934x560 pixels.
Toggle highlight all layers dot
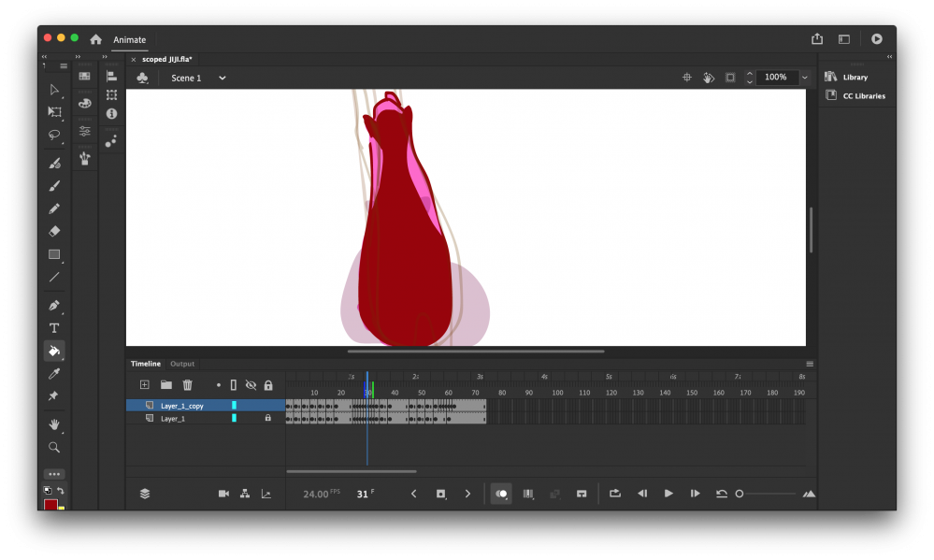tap(219, 385)
